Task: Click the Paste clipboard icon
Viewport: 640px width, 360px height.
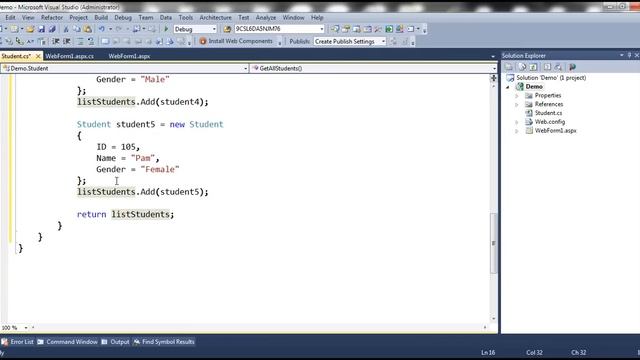Action: (x=87, y=29)
